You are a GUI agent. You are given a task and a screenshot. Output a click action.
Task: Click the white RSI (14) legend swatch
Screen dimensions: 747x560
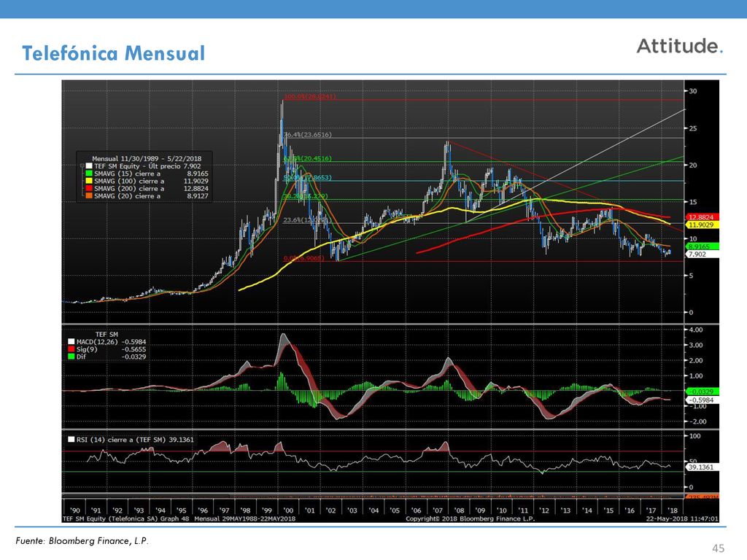[x=71, y=440]
